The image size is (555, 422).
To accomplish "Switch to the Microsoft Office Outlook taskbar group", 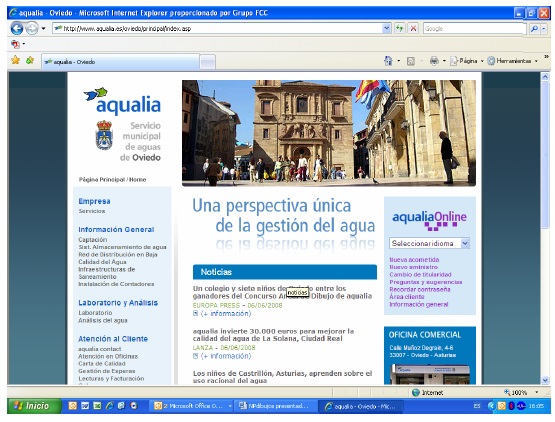I will [193, 406].
